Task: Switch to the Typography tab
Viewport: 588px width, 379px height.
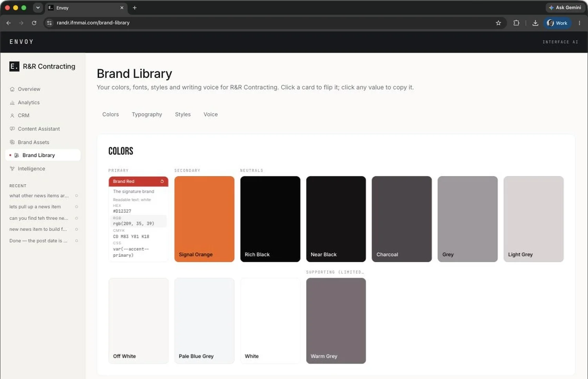Action: click(147, 114)
